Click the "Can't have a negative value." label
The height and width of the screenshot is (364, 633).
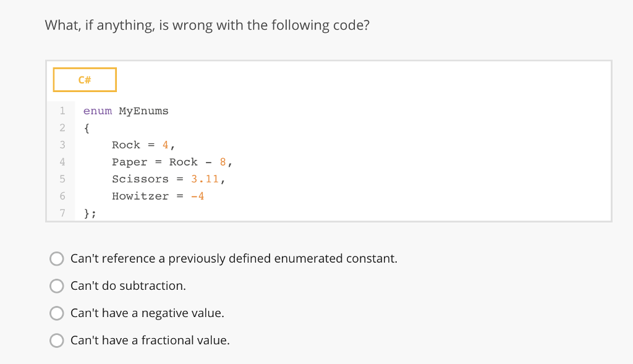147,313
